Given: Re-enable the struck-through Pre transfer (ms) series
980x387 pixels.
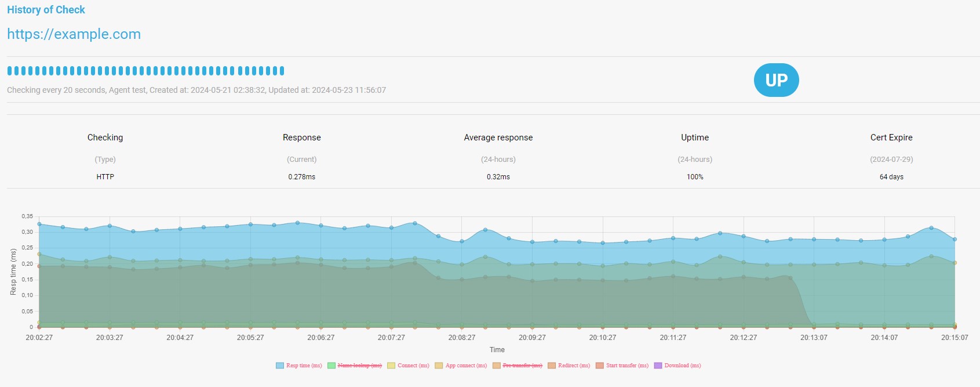Looking at the screenshot, I should pyautogui.click(x=522, y=366).
